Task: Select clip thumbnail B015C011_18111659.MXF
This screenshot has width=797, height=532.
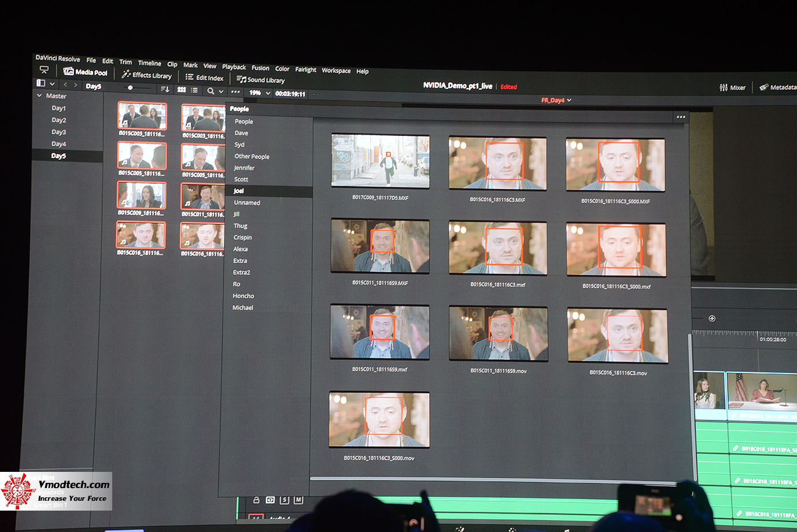Action: (x=380, y=246)
